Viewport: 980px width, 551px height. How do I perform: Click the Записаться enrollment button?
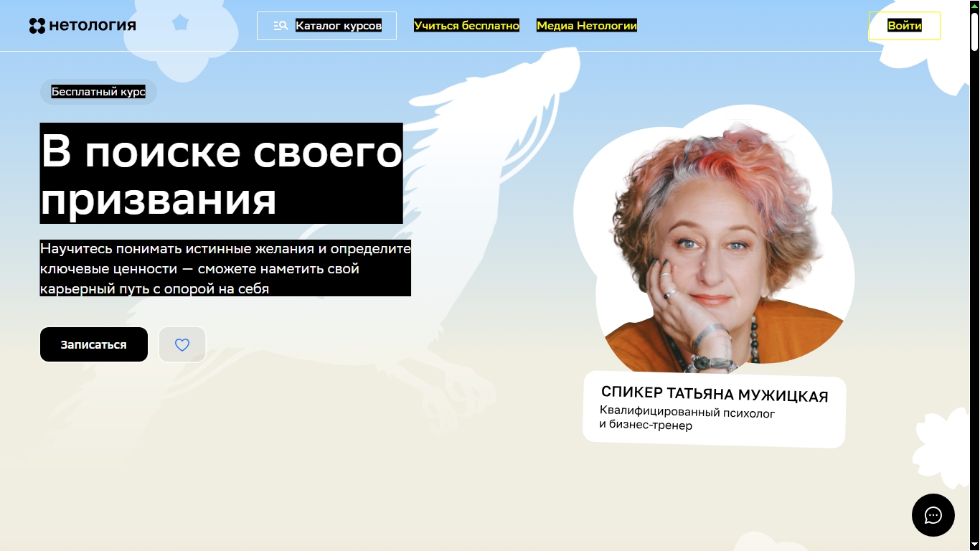click(93, 344)
